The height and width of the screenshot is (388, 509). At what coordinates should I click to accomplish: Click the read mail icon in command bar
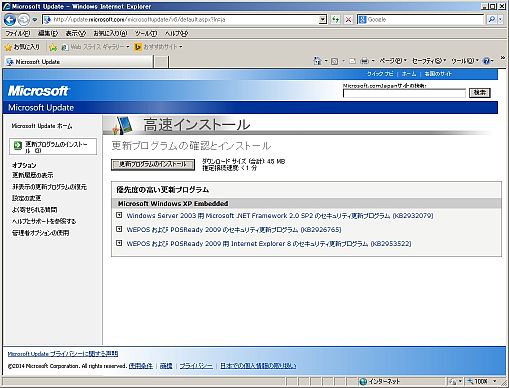(x=353, y=61)
